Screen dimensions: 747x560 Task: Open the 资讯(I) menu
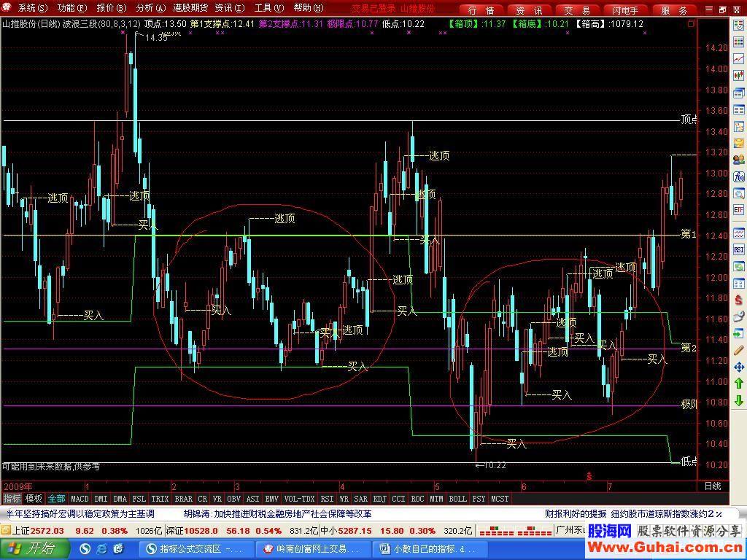pos(230,8)
